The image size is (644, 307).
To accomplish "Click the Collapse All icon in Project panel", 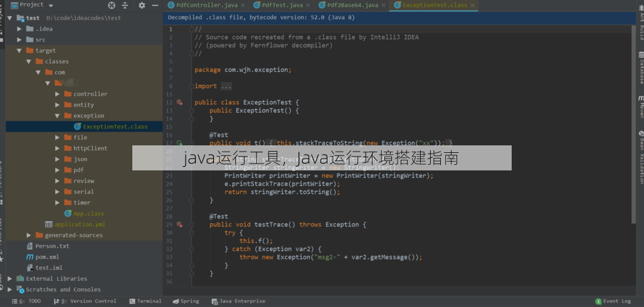I will (x=125, y=6).
